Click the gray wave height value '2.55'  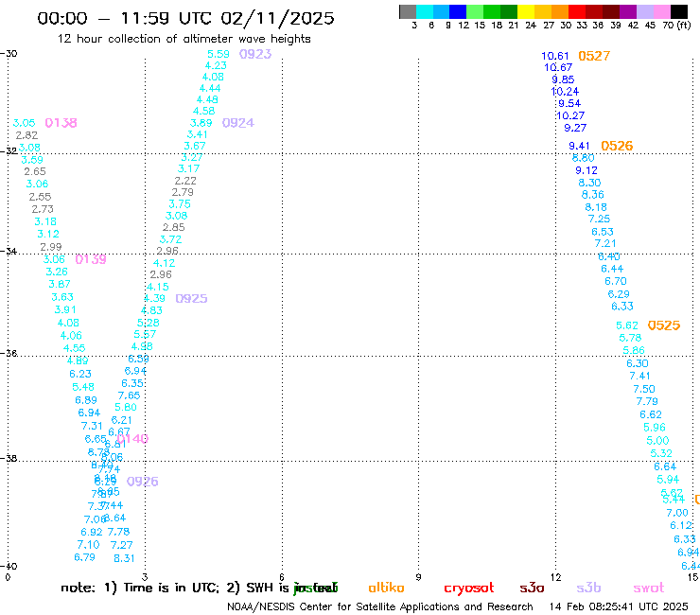pos(40,197)
